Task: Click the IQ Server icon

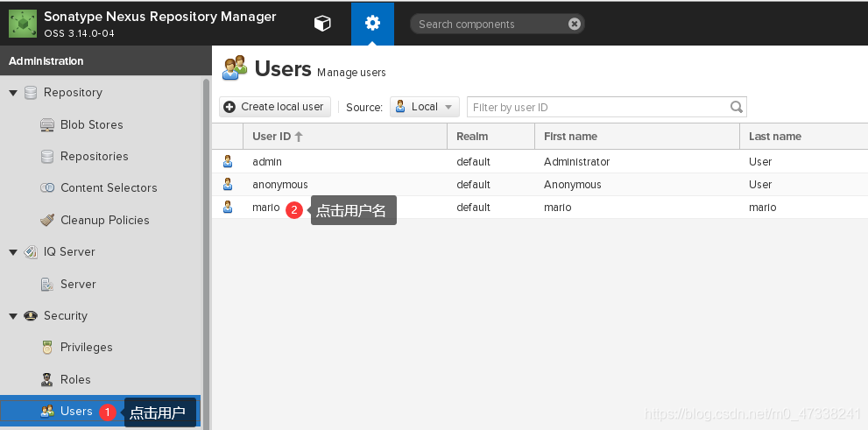Action: point(31,252)
